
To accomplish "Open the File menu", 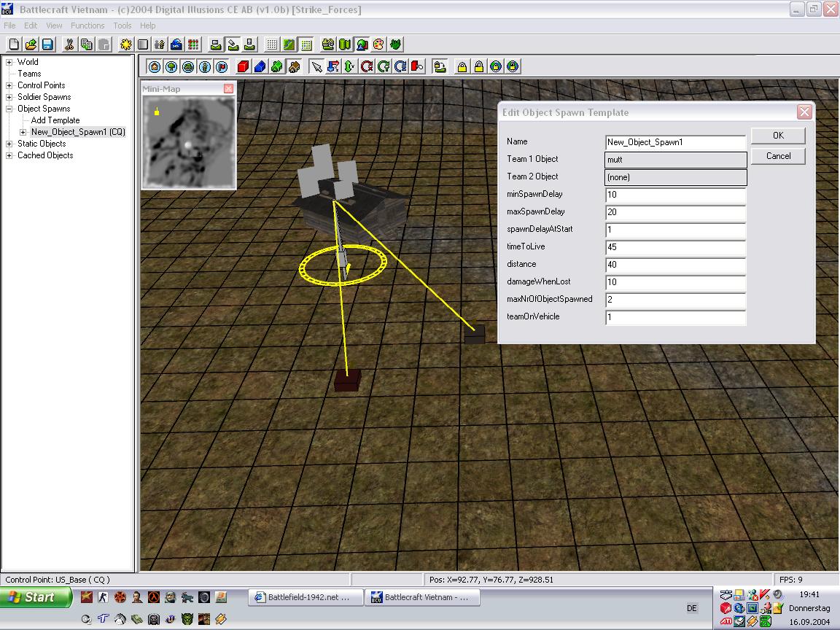I will click(x=9, y=26).
